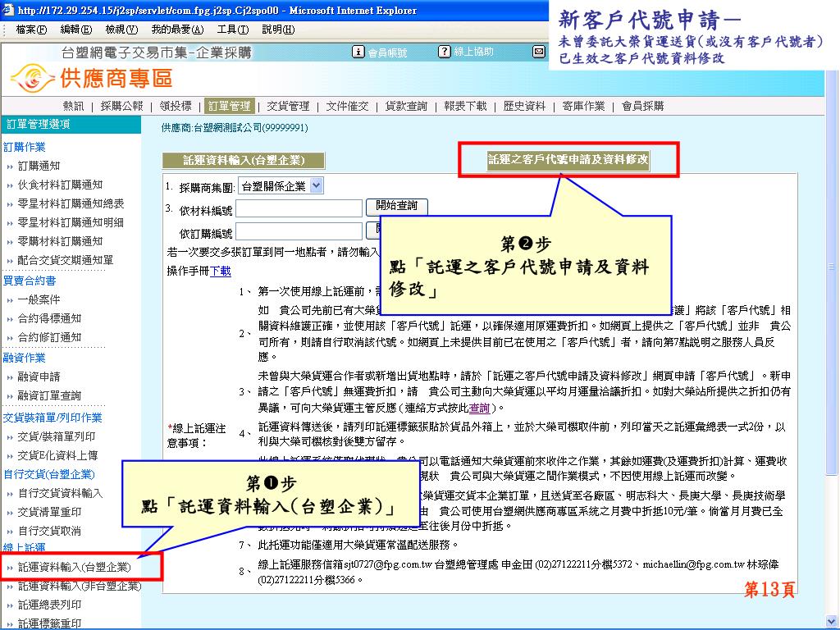
Task: Open 伙食材料訂購通知 in sidebar
Action: point(60,185)
